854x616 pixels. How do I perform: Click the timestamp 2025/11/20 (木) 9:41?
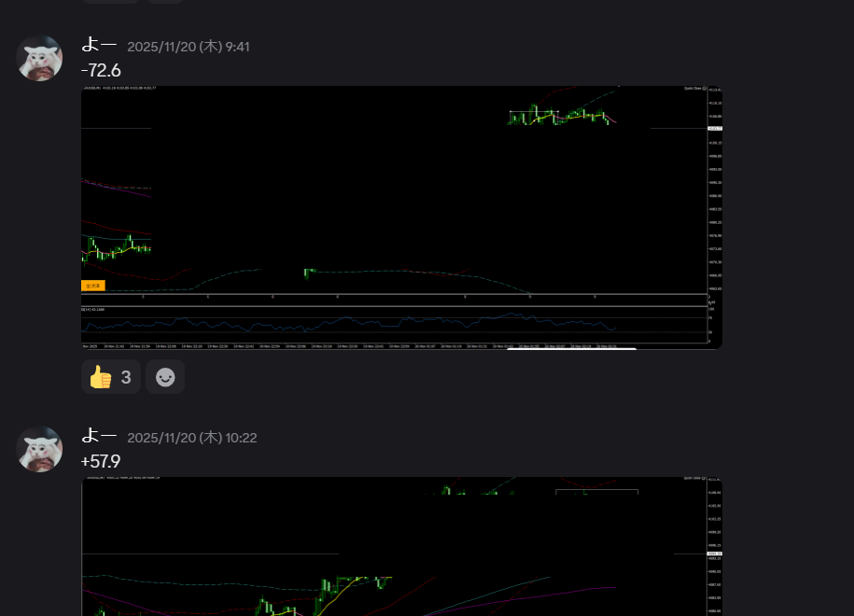[x=188, y=47]
